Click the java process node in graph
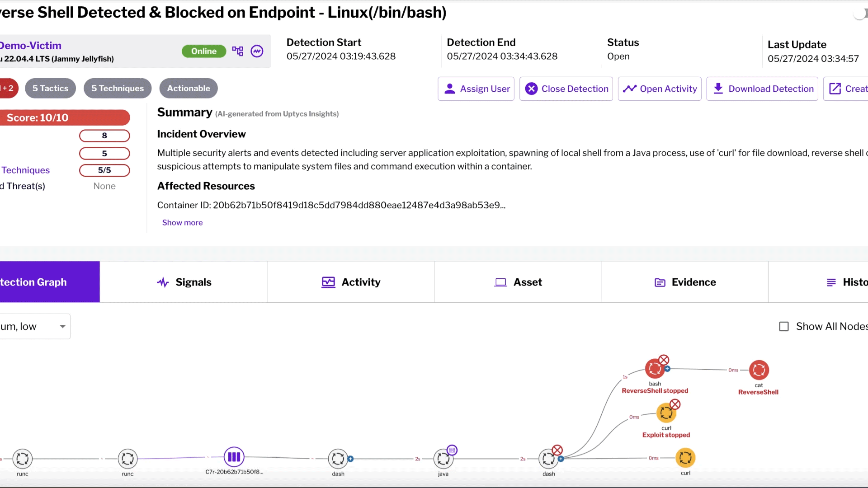 tap(443, 459)
